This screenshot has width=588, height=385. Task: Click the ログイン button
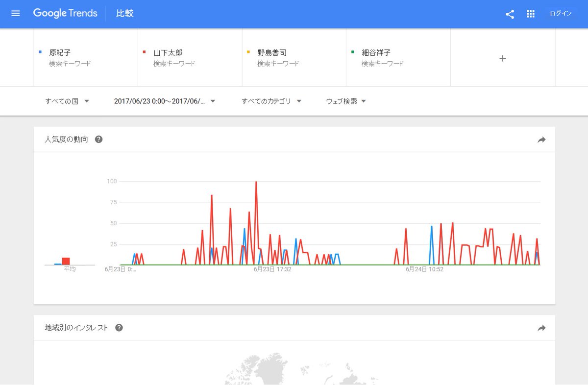(561, 14)
